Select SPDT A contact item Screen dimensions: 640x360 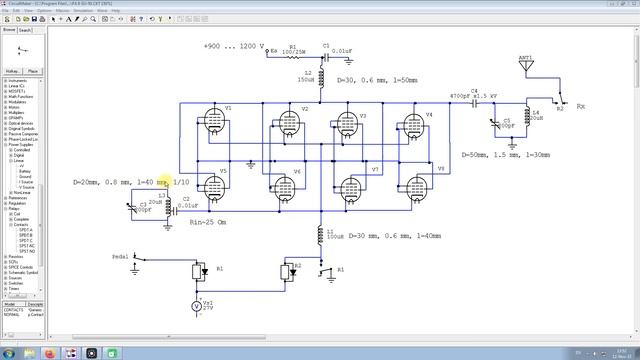click(26, 230)
